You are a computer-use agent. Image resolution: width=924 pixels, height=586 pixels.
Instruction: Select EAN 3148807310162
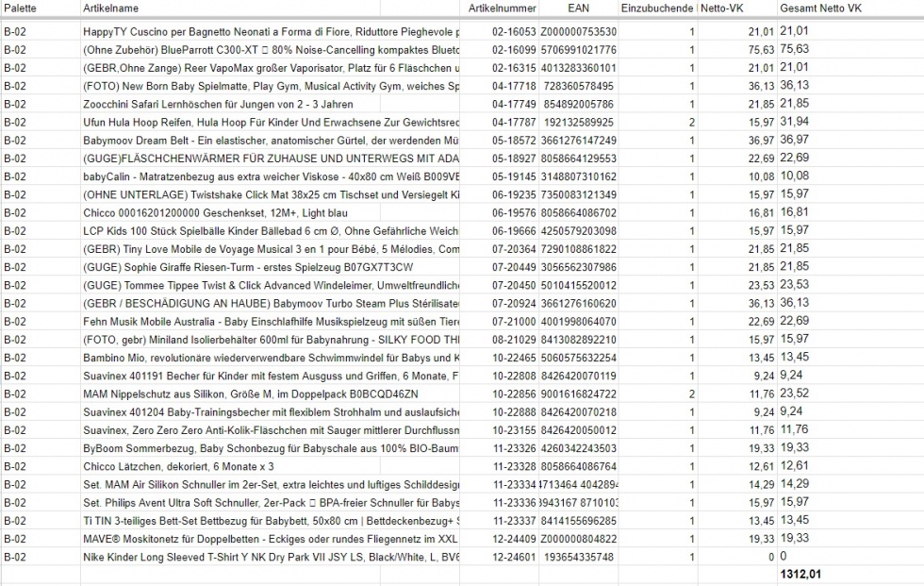point(578,176)
